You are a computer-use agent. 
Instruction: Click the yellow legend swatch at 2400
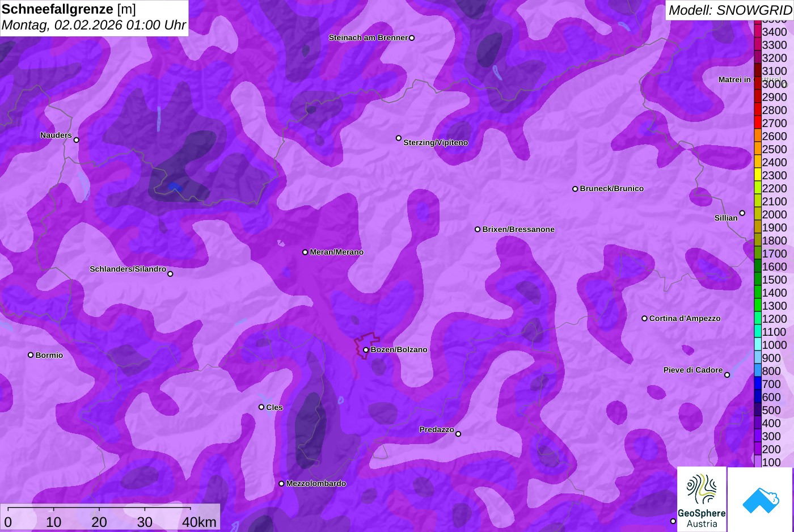coord(758,162)
